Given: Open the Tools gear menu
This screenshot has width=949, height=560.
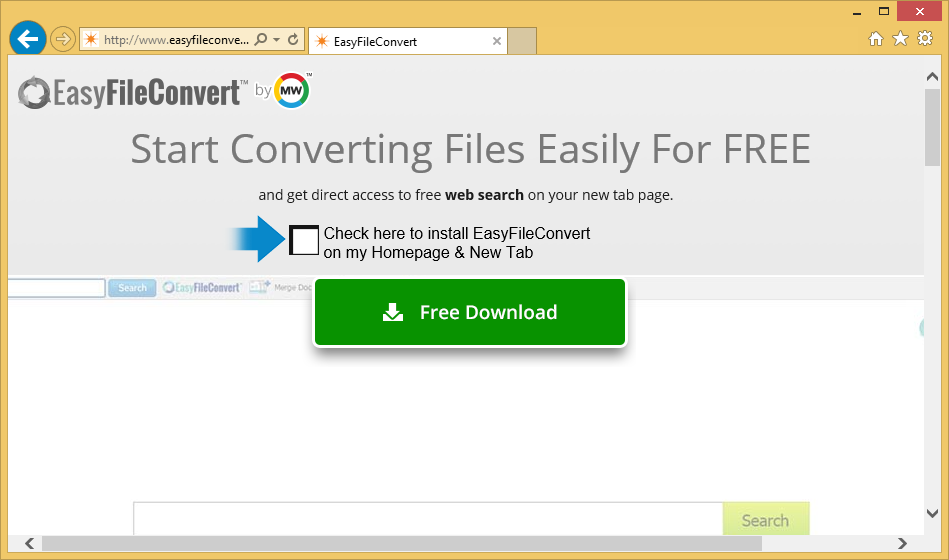Looking at the screenshot, I should (x=925, y=39).
